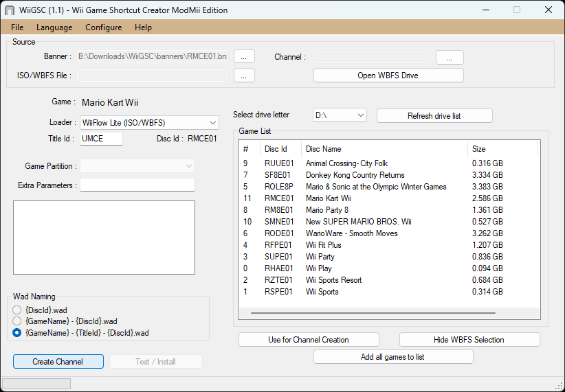Image resolution: width=565 pixels, height=392 pixels.
Task: Click the 2.586 GB size cell
Action: 487,198
